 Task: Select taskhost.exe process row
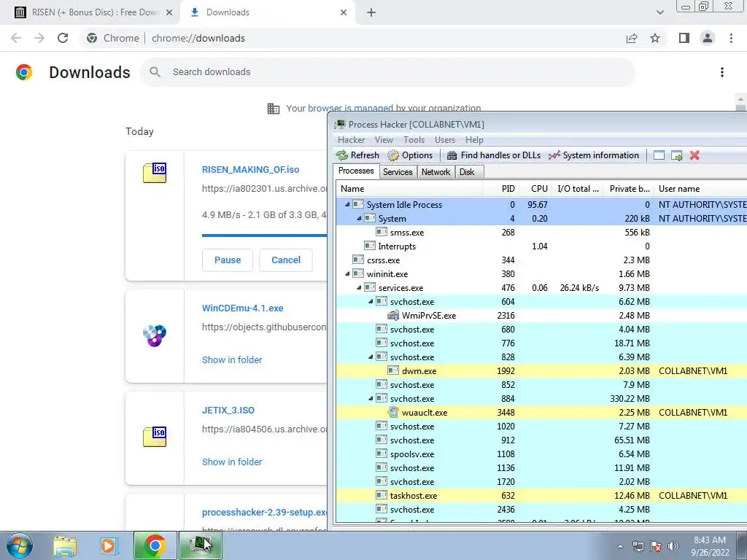point(541,496)
